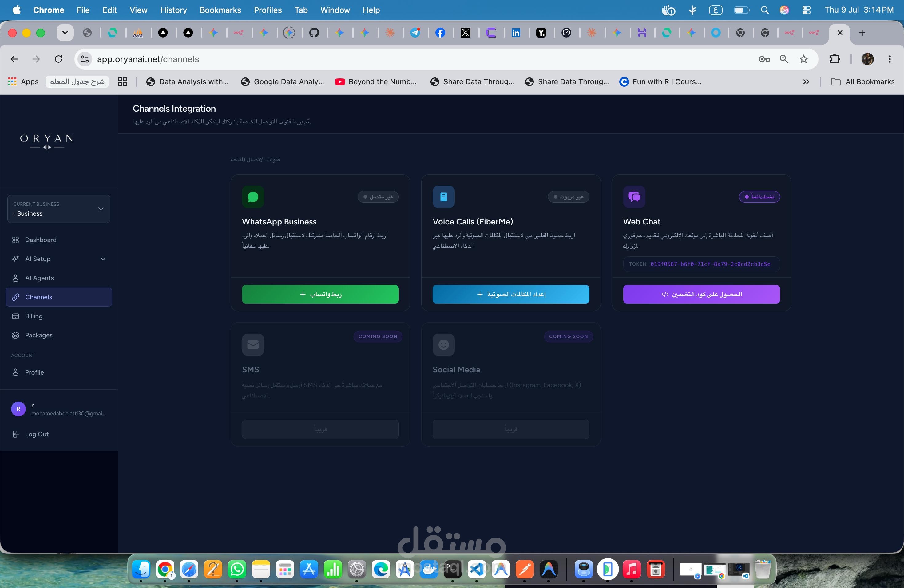Go to Billing page
The width and height of the screenshot is (904, 588).
pos(59,316)
